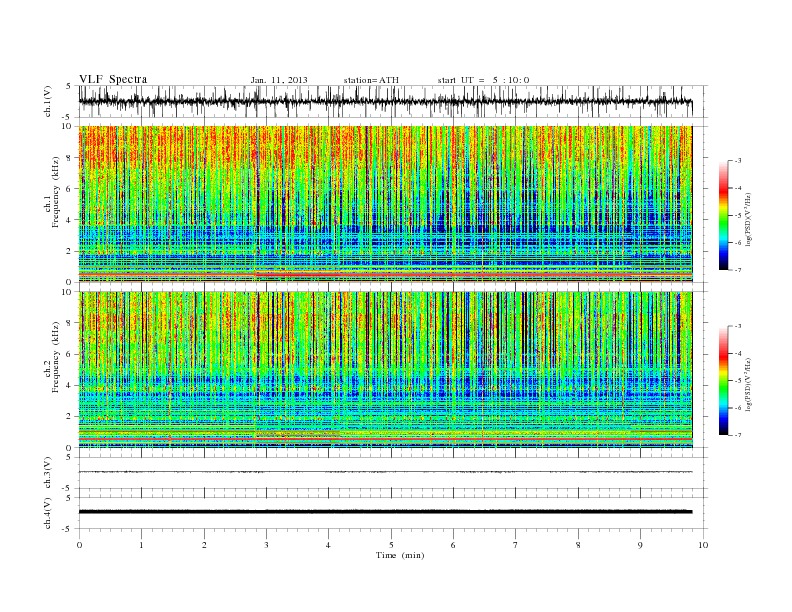Click the time axis tick label '5'
The width and height of the screenshot is (792, 612).
tap(391, 545)
